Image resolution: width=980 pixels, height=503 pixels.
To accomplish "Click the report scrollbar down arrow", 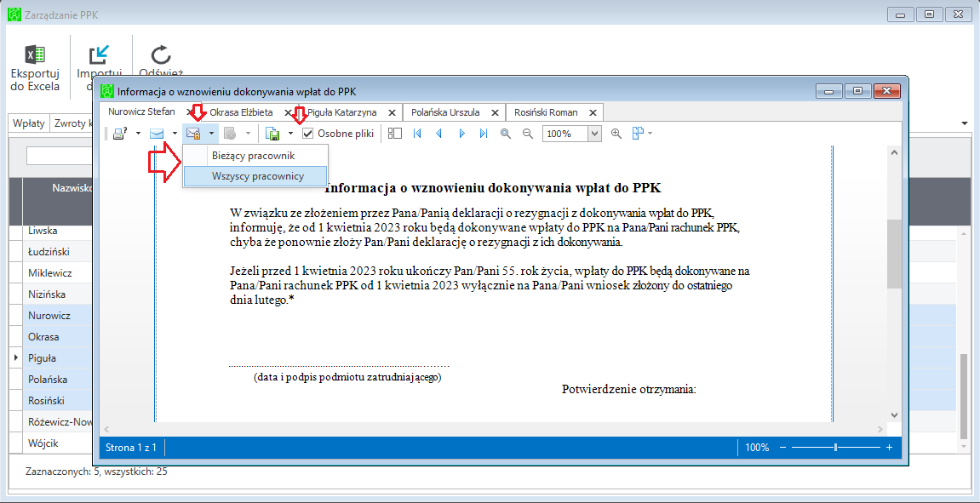I will pos(894,414).
